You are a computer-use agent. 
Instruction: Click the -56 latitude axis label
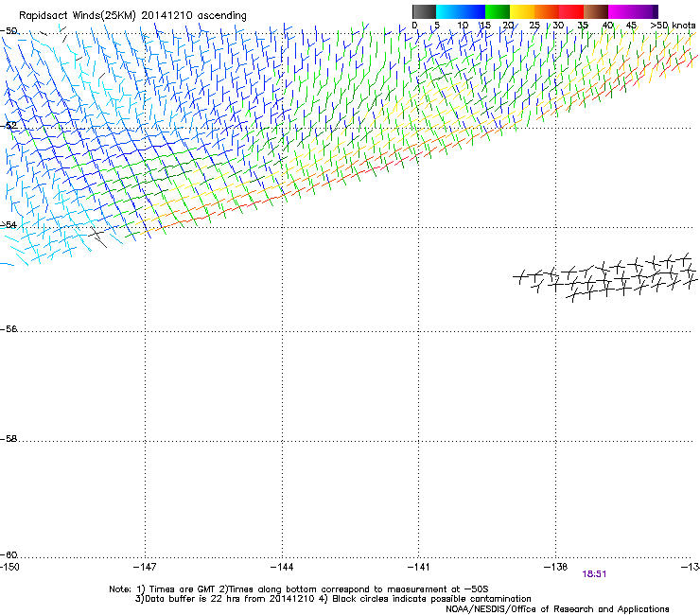click(x=9, y=329)
